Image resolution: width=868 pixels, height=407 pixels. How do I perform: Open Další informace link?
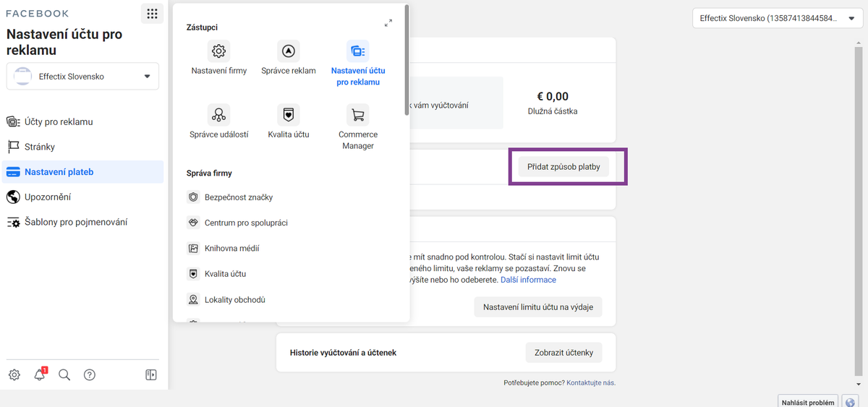pos(528,280)
